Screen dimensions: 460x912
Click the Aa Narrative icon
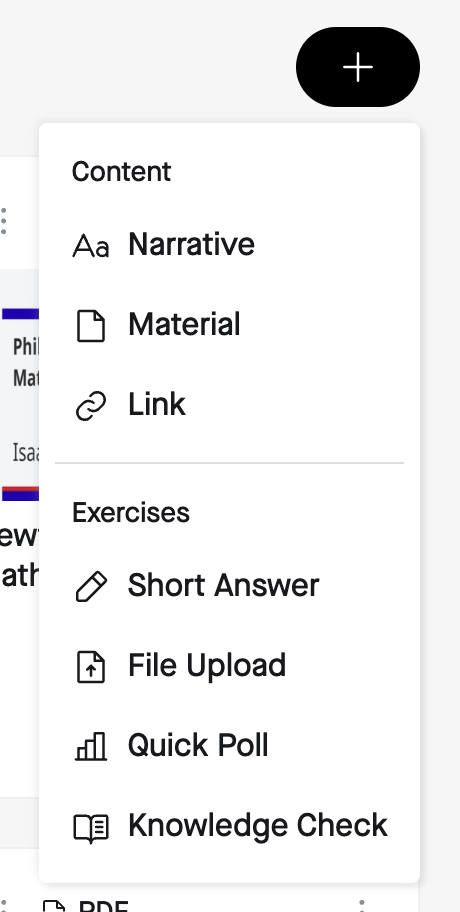(91, 245)
